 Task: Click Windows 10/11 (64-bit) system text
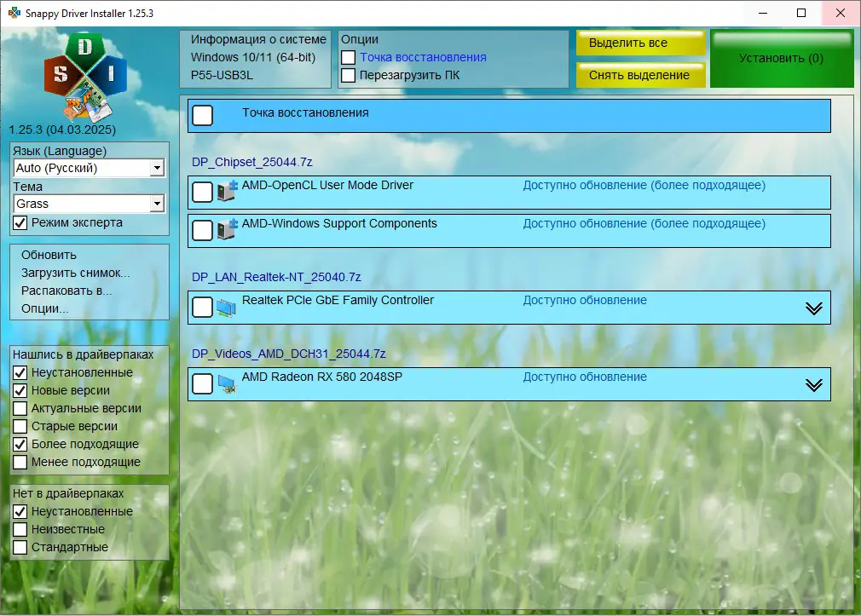253,57
